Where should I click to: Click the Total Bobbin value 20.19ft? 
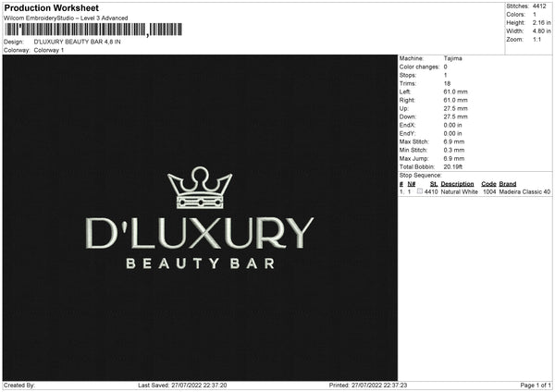453,166
